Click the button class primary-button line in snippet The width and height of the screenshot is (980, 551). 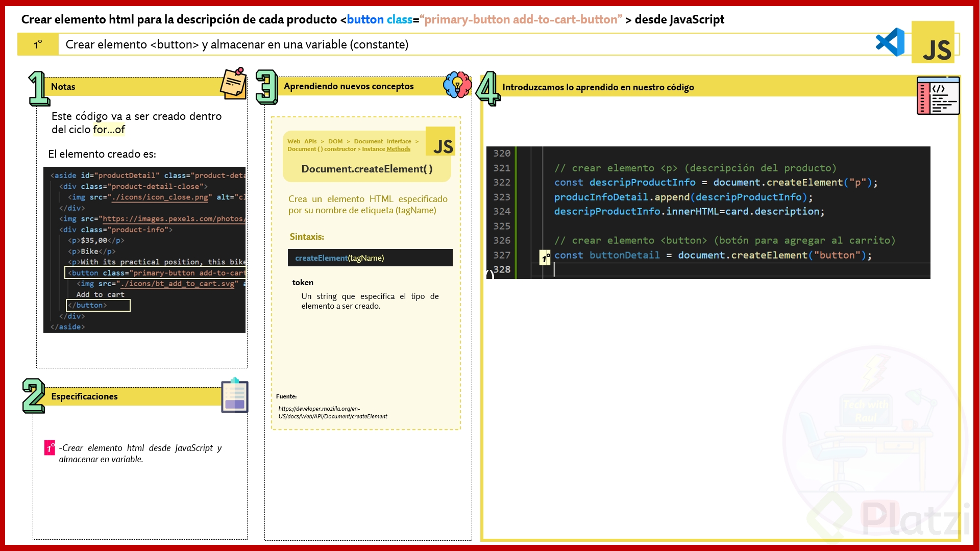point(156,273)
